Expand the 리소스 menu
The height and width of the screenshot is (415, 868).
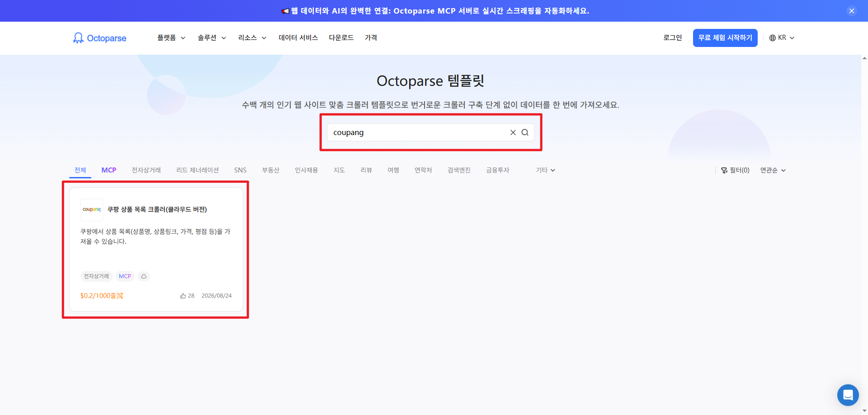[x=252, y=38]
